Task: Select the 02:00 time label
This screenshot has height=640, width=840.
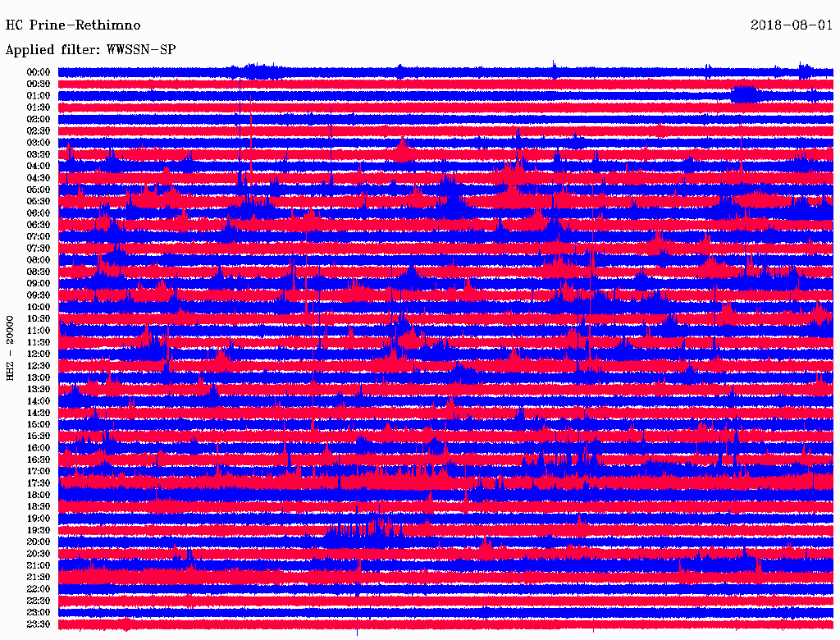Action: click(x=38, y=119)
